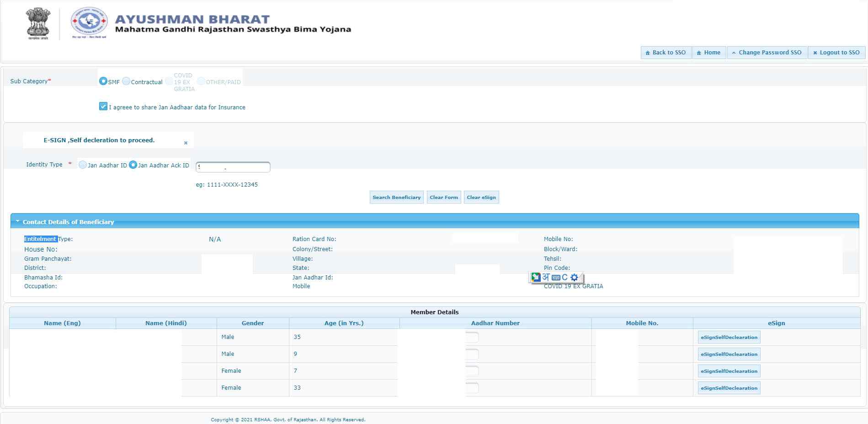Click the highlighted Entitelment Type label

[48, 239]
